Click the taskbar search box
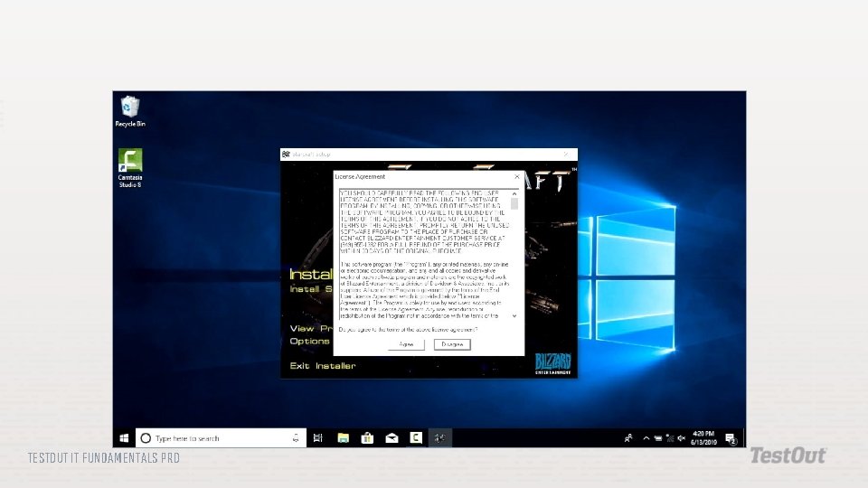 point(221,438)
